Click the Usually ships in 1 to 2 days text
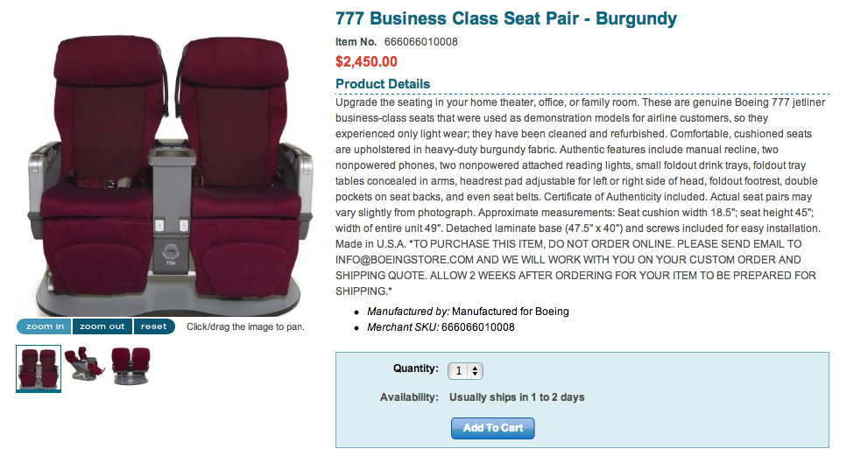The image size is (868, 456). [517, 397]
